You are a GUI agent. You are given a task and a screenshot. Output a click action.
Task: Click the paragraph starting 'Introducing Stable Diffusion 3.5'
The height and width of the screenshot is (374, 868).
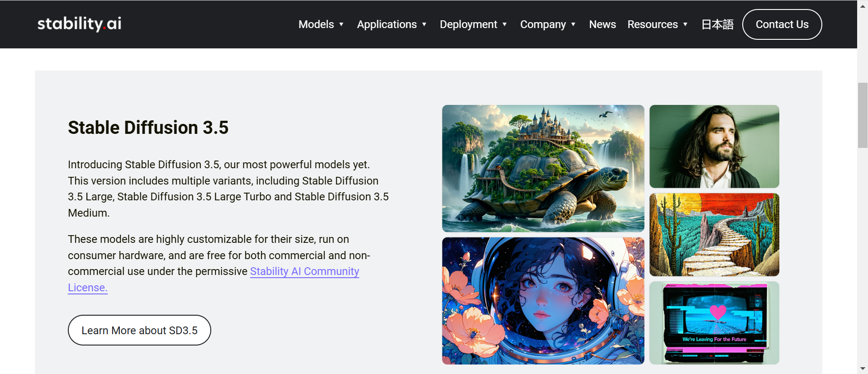[x=228, y=189]
